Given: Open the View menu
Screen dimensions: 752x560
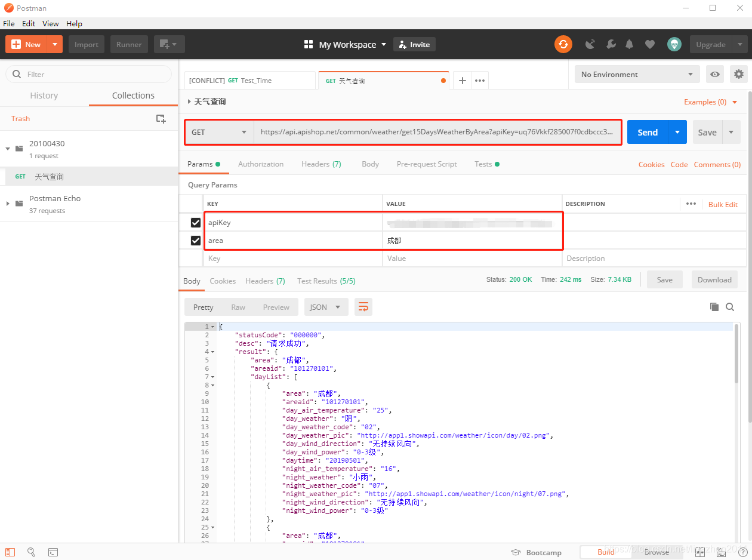Looking at the screenshot, I should pyautogui.click(x=51, y=23).
